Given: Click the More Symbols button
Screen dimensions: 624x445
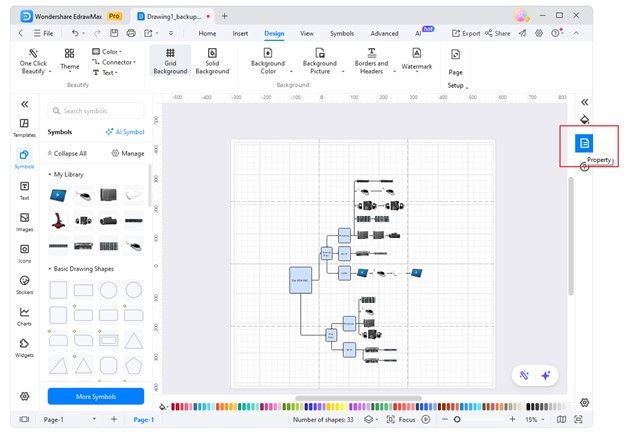Looking at the screenshot, I should coord(96,396).
